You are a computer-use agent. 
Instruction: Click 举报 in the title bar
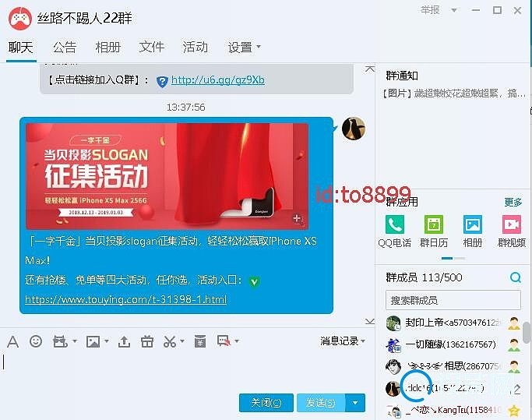pyautogui.click(x=430, y=10)
